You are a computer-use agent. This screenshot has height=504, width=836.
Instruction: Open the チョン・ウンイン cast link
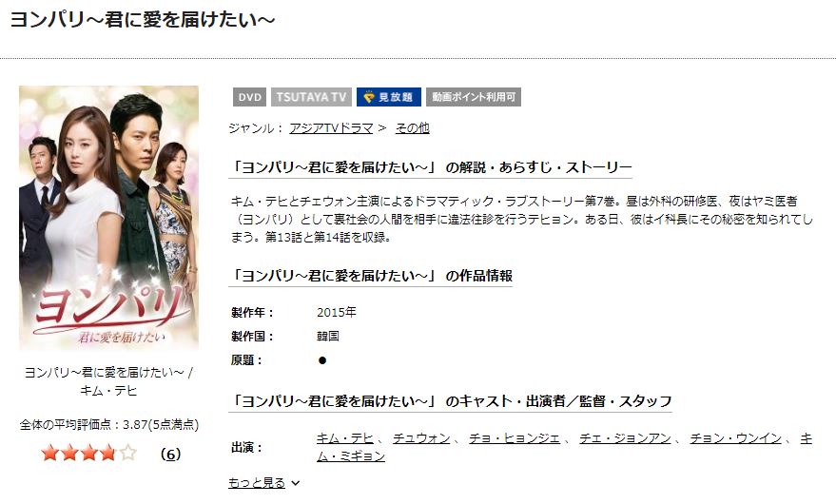click(736, 438)
